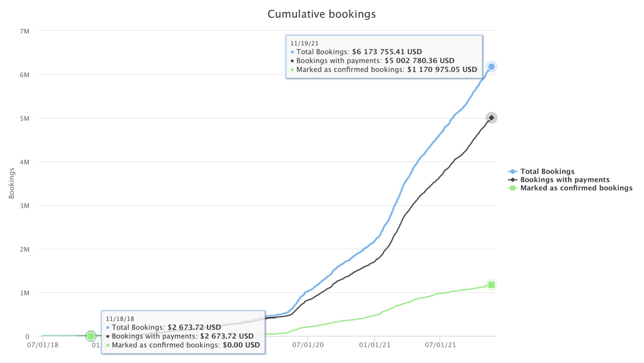Image resolution: width=644 pixels, height=363 pixels.
Task: Click the blue circle icon in legend
Action: tap(513, 172)
